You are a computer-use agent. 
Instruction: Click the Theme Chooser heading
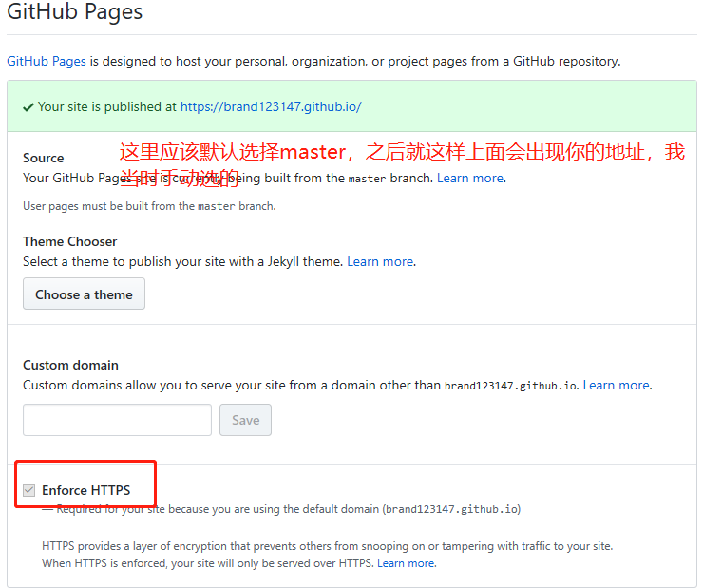(70, 241)
